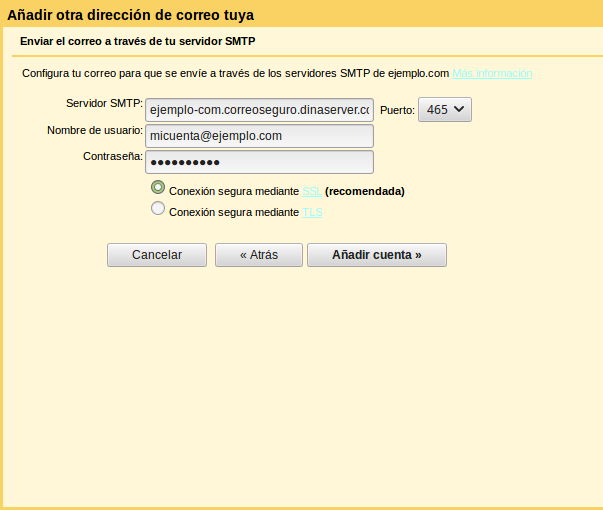Screen dimensions: 603x510
Task: Click the 'Contraseña:' label
Action: tap(113, 156)
